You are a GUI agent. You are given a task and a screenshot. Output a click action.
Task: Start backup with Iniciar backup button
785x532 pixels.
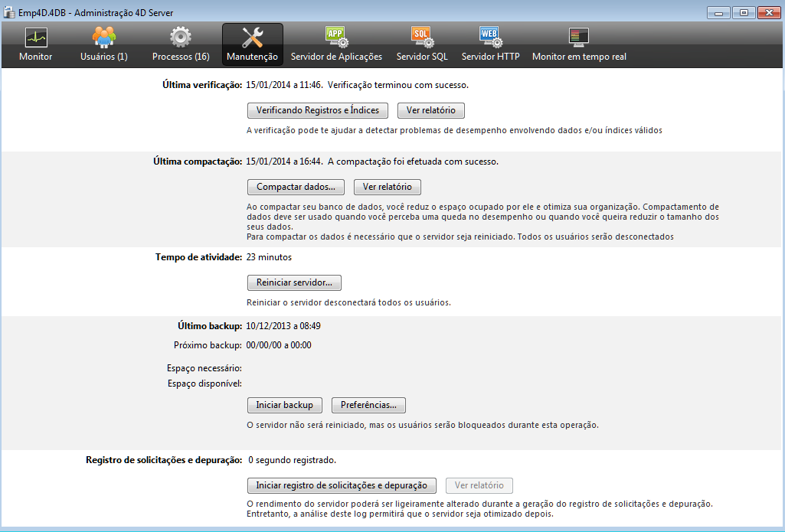(284, 405)
